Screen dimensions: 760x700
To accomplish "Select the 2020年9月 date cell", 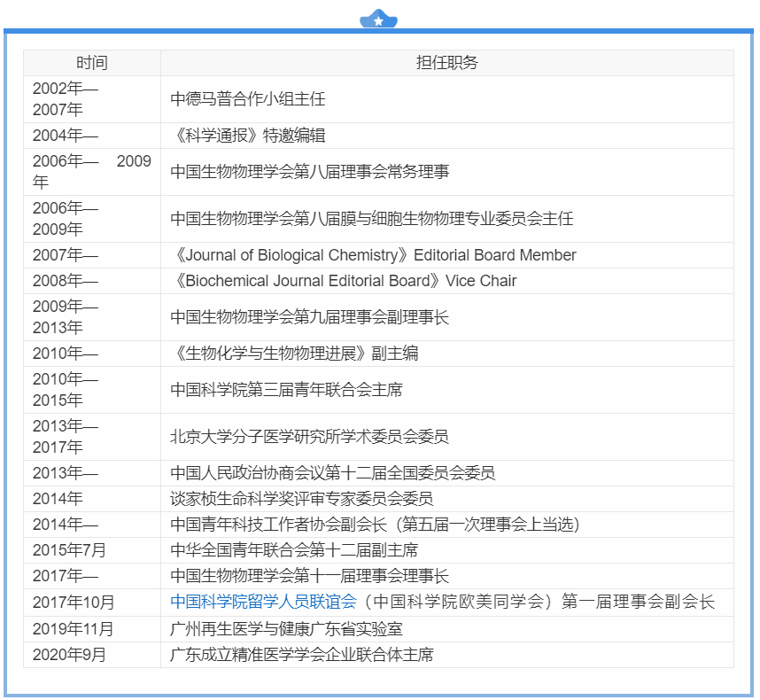I will [x=69, y=655].
